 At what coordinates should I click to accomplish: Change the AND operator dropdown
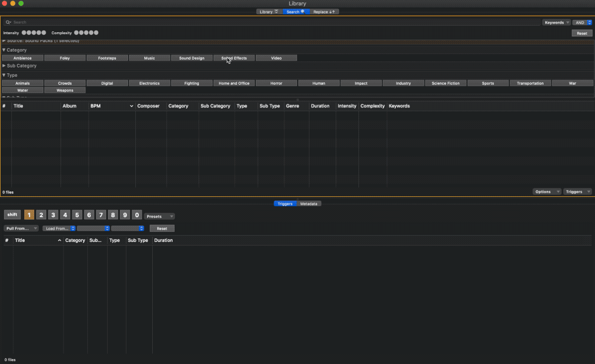point(582,22)
